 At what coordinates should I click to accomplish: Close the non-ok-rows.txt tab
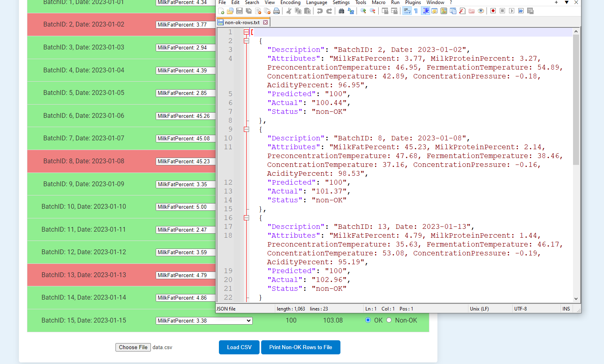(265, 23)
